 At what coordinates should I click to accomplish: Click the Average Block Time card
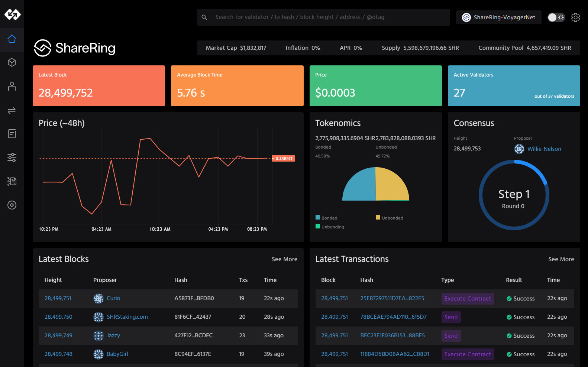(237, 86)
